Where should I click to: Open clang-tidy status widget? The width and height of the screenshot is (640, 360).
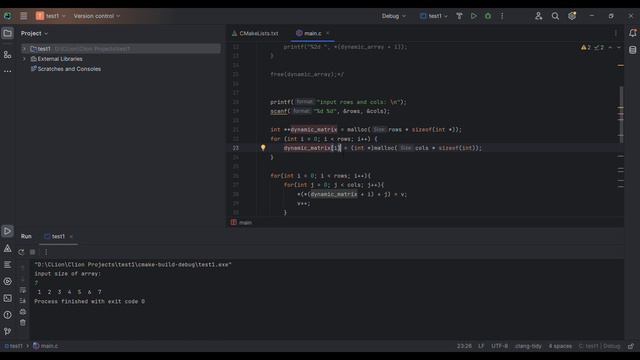pos(528,346)
